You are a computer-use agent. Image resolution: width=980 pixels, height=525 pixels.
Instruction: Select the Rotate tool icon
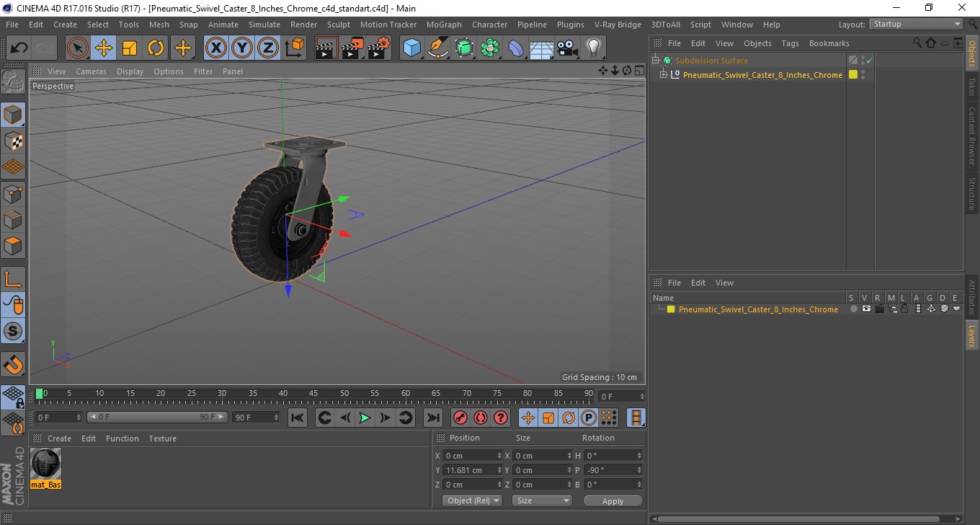point(156,48)
